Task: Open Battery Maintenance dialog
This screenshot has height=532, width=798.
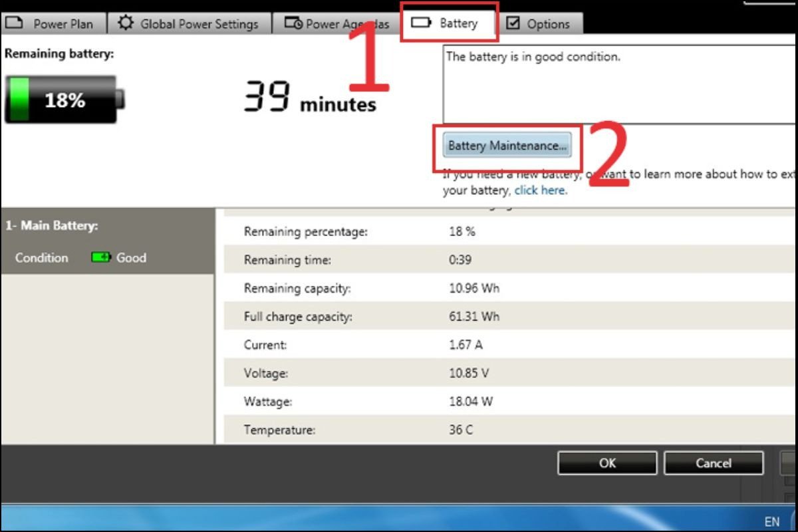Action: click(x=507, y=146)
